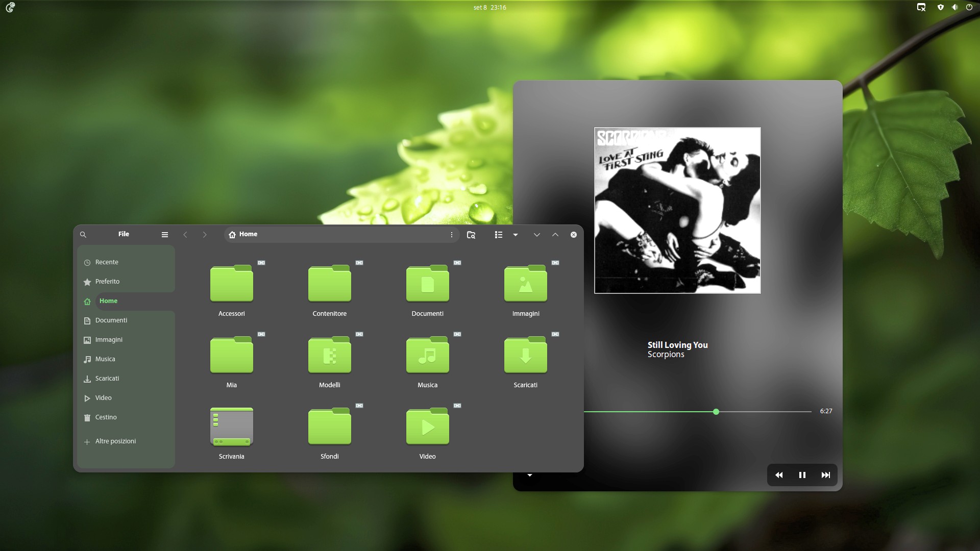Click the shield icon in top bar

coord(940,7)
